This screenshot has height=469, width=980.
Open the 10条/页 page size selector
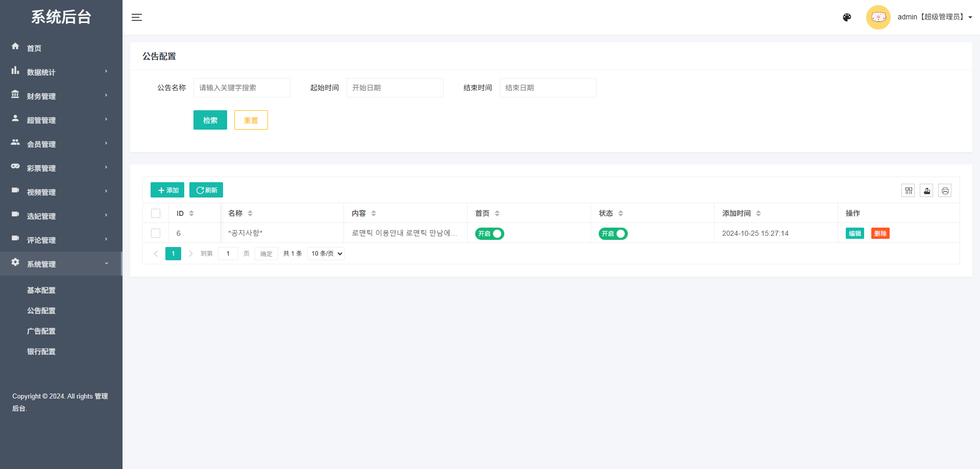[x=325, y=253]
